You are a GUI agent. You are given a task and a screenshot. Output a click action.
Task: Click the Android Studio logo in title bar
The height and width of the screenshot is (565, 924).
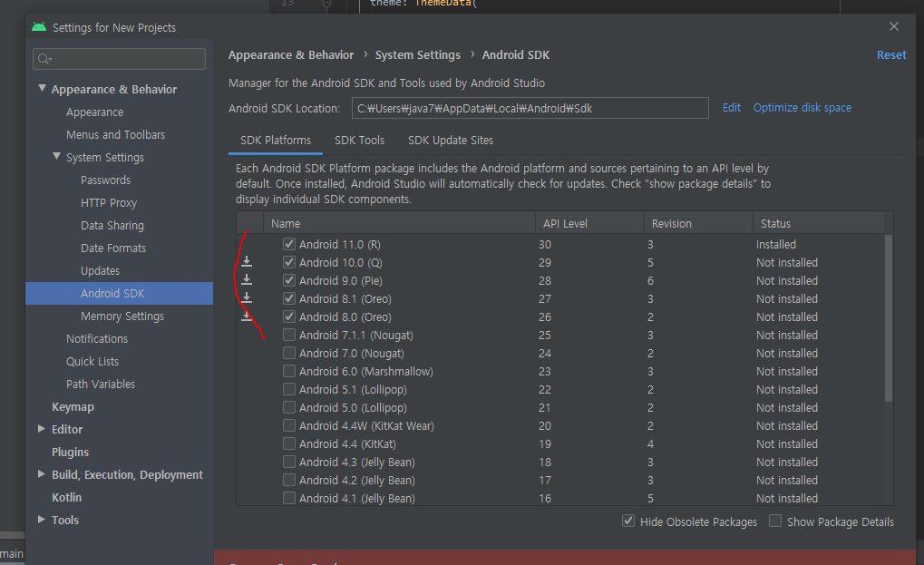pos(39,27)
